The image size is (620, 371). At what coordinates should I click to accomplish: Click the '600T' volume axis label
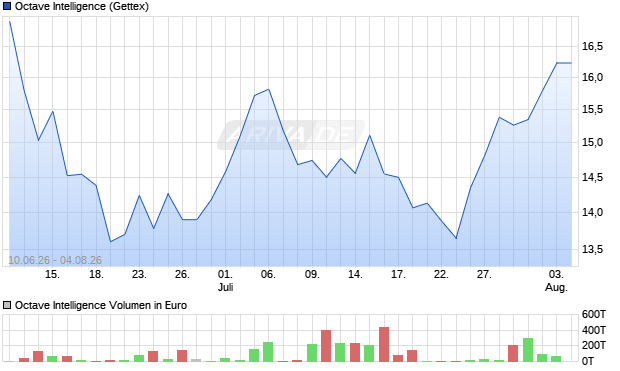594,314
